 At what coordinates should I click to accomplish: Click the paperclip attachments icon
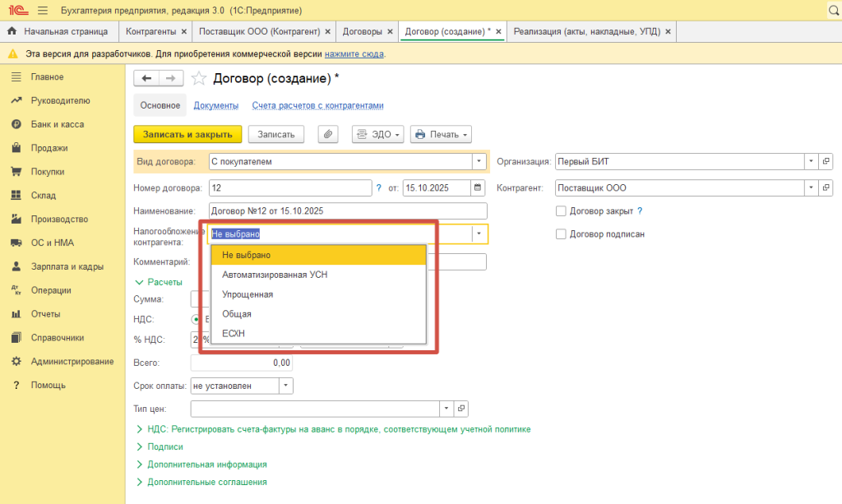(x=327, y=134)
